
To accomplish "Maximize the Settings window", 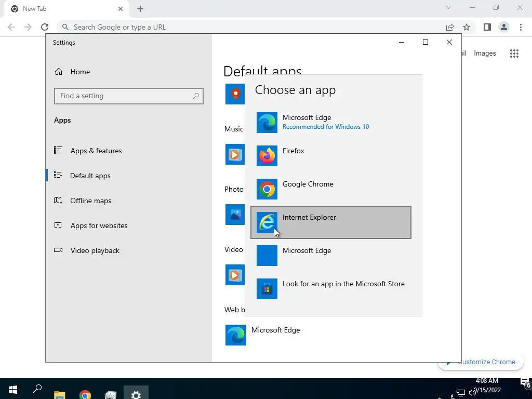I will coord(425,42).
